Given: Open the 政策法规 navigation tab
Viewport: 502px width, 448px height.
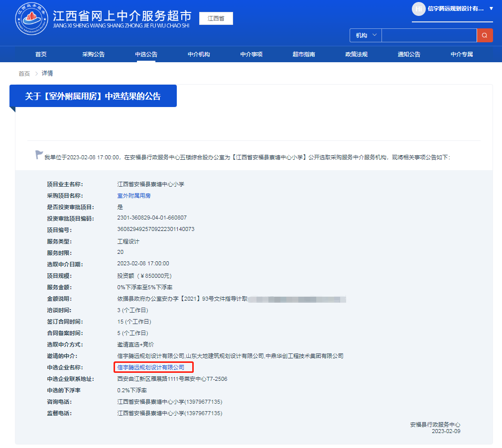Looking at the screenshot, I should coord(358,54).
